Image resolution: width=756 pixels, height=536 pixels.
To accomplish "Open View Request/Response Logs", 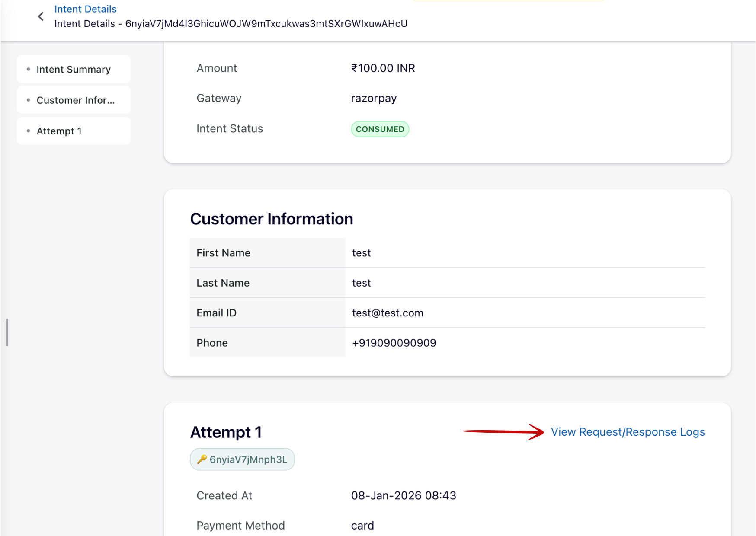I will pyautogui.click(x=628, y=431).
